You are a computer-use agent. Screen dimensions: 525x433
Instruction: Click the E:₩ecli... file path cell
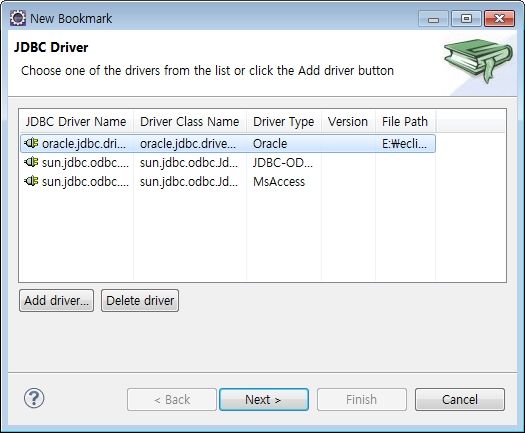coord(404,144)
